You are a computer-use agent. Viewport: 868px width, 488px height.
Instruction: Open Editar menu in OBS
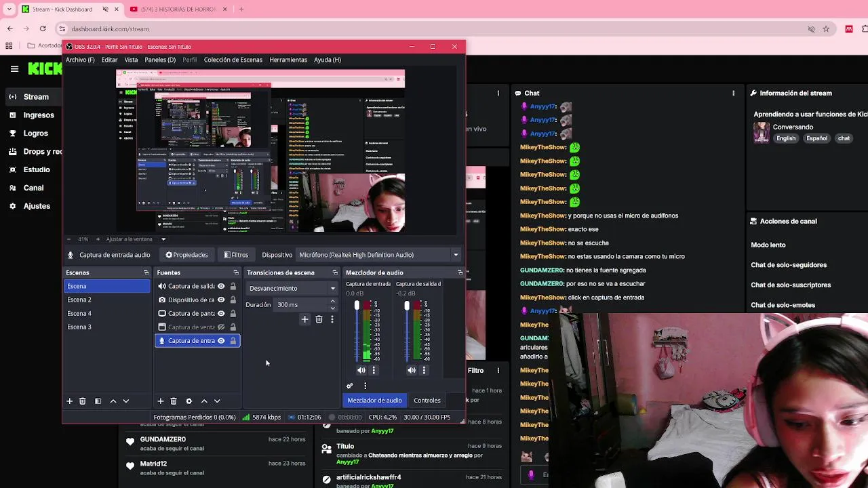[109, 60]
